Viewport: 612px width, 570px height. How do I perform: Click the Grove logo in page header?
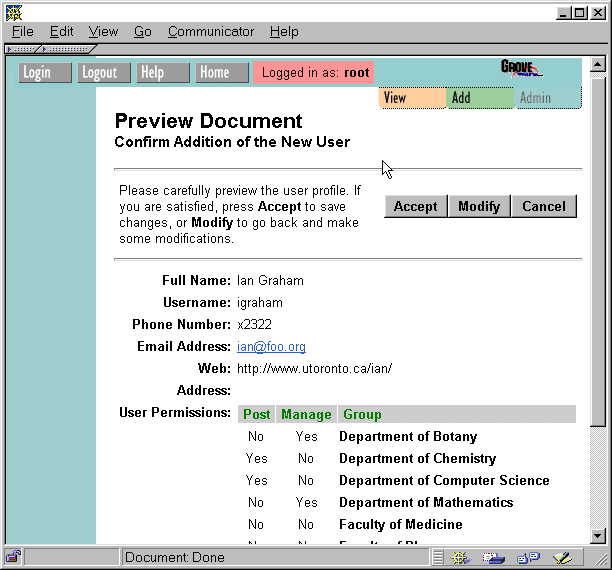point(521,69)
